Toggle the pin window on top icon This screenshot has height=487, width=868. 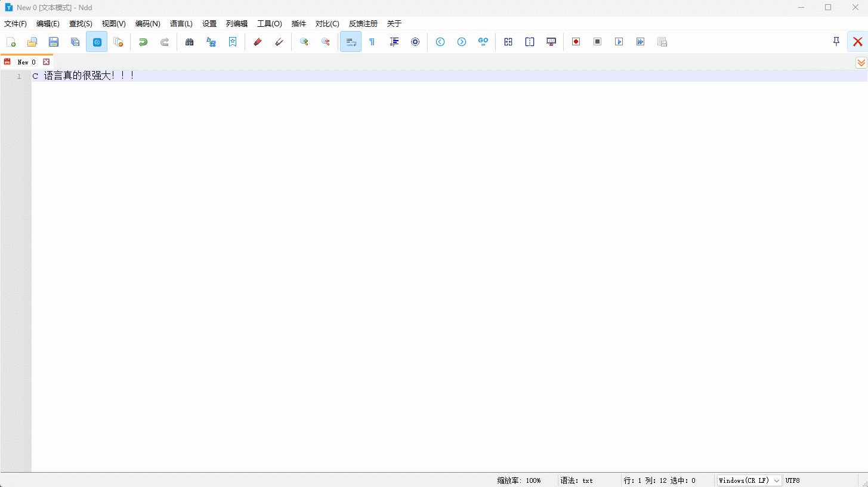pyautogui.click(x=836, y=42)
